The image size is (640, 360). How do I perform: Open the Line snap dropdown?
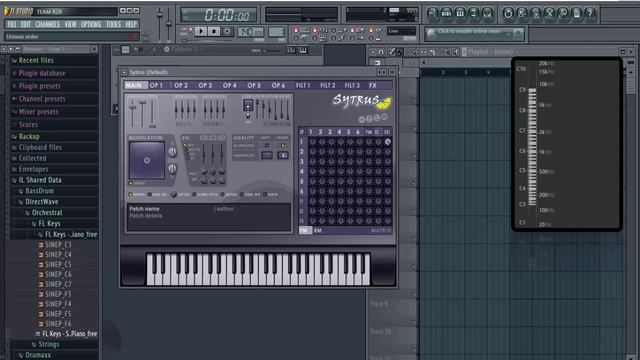(x=401, y=31)
